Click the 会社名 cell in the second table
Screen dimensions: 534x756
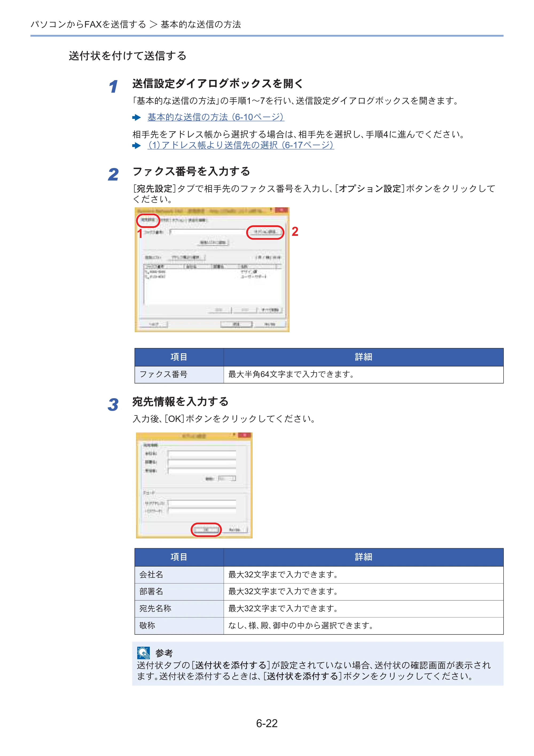(179, 575)
